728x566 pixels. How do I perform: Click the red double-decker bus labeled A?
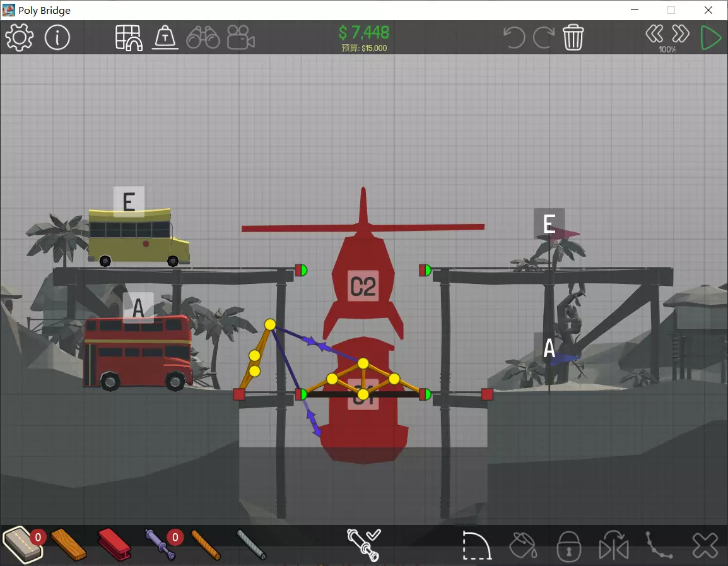point(138,353)
